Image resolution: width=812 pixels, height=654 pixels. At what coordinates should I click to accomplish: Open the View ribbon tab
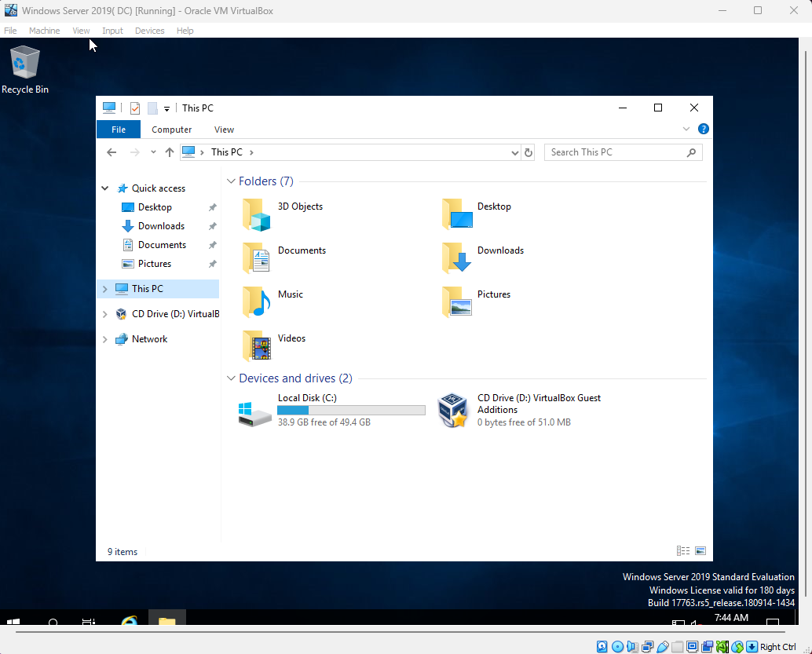pos(225,130)
